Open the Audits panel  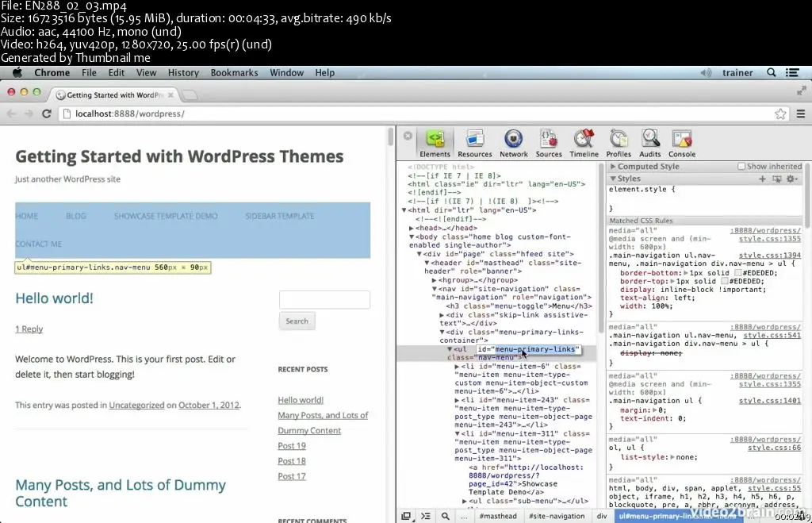[650, 143]
